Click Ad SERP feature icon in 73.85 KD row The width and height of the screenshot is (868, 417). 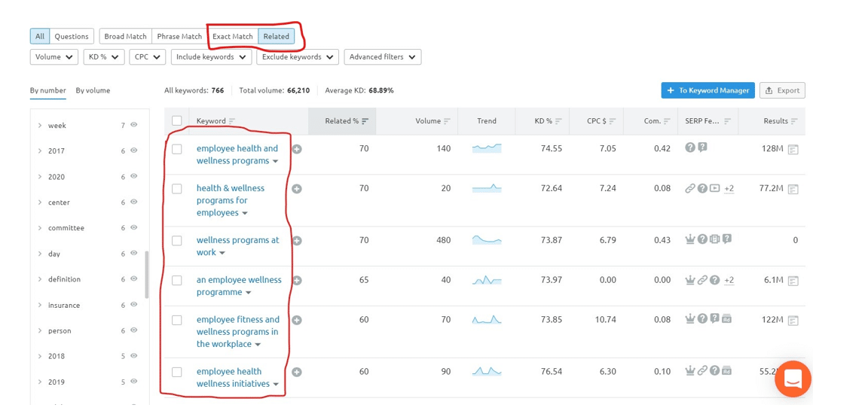pos(727,318)
